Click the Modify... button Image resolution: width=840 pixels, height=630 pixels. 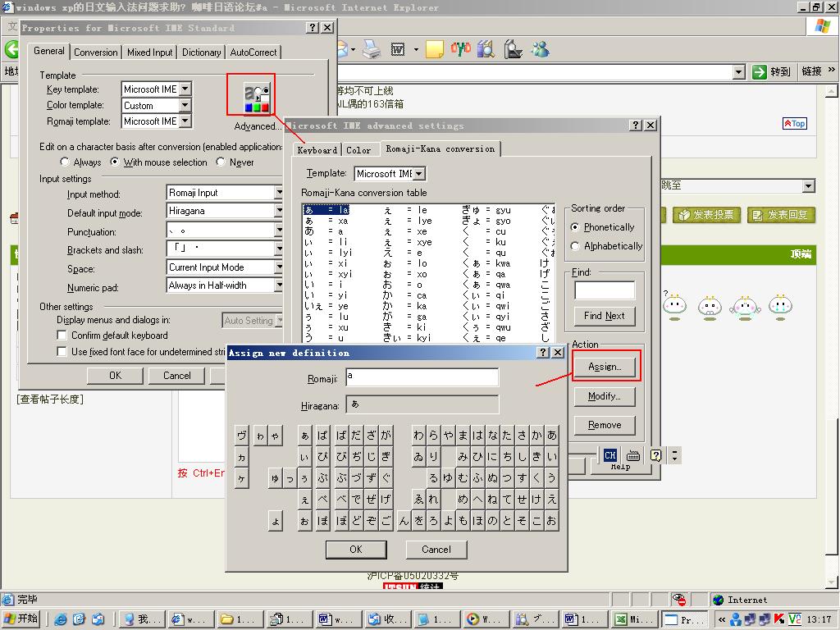(x=605, y=396)
